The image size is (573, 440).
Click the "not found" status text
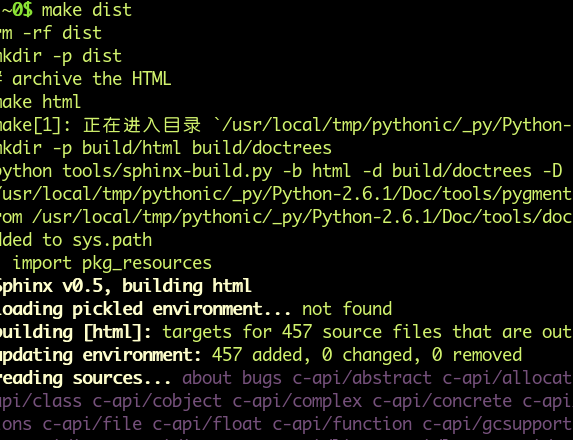coord(347,309)
